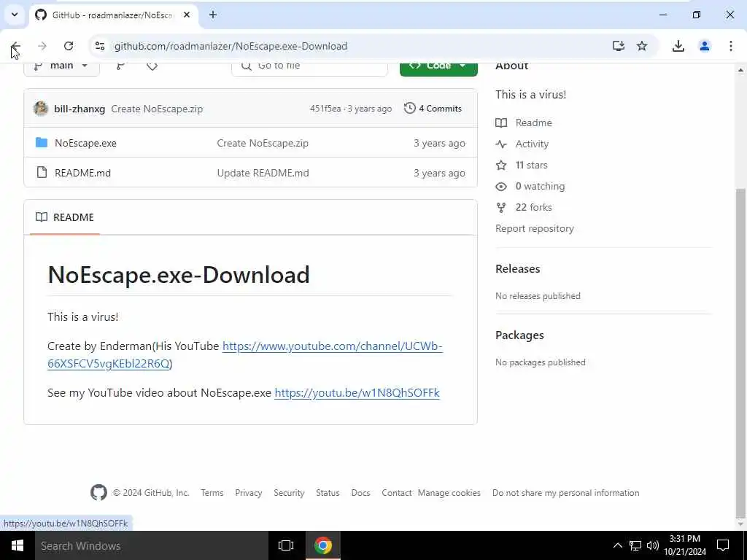Viewport: 747px width, 560px height.
Task: Go back using the browser back arrow
Action: click(16, 46)
